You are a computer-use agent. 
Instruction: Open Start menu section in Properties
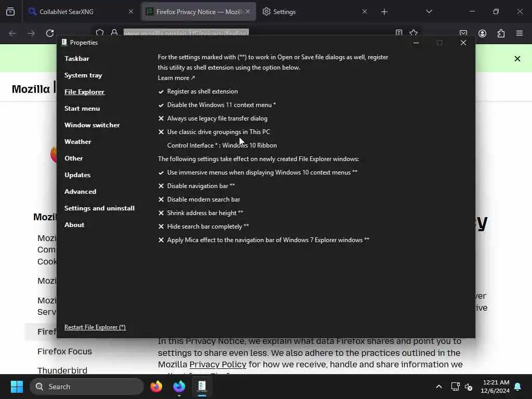pos(82,108)
